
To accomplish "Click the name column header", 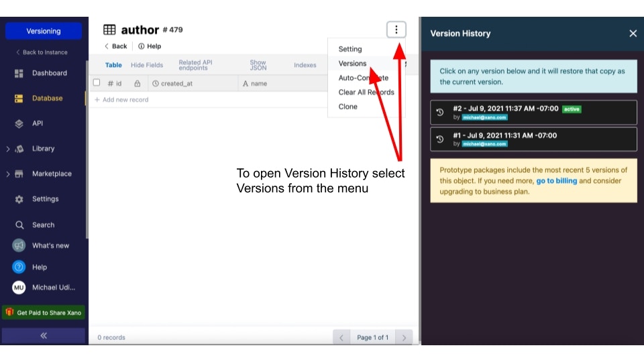I will point(255,83).
